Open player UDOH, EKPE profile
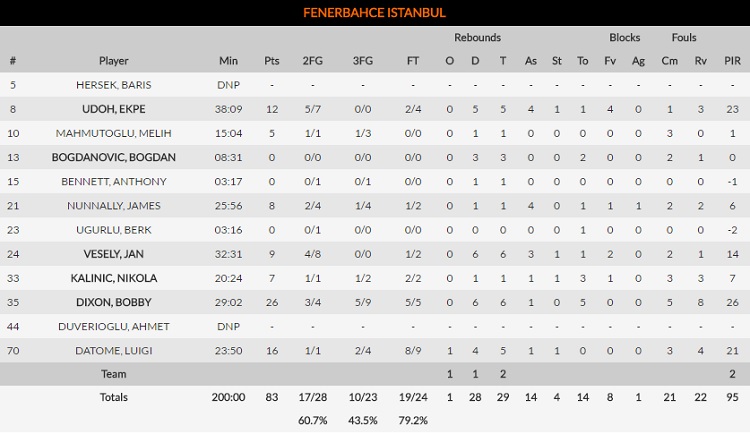 coord(114,109)
